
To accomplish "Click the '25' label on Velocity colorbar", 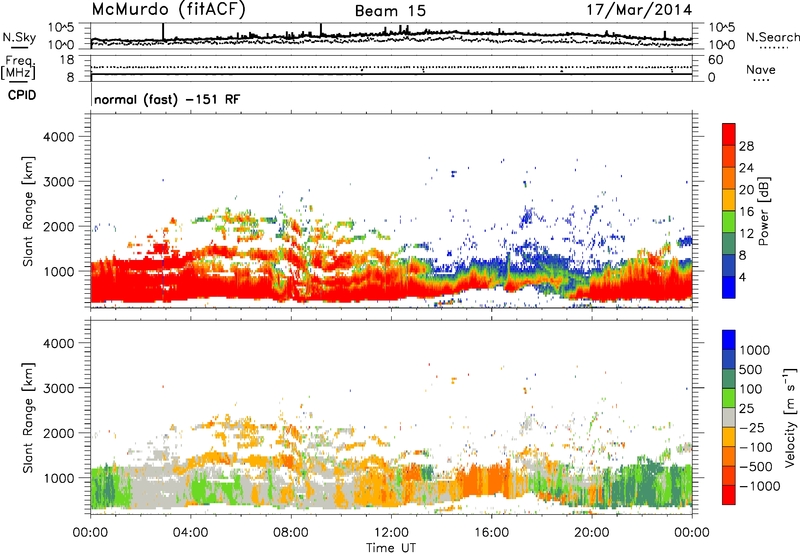I will coord(747,409).
